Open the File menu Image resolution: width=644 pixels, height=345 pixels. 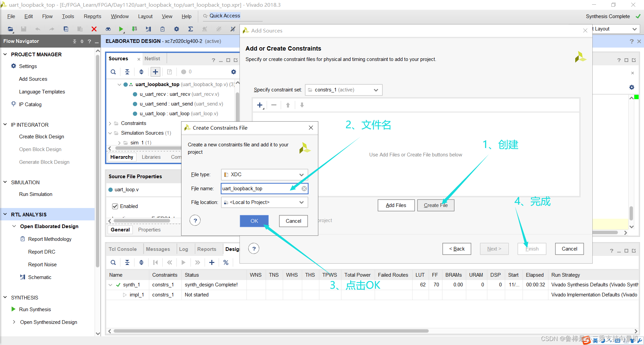(x=11, y=16)
